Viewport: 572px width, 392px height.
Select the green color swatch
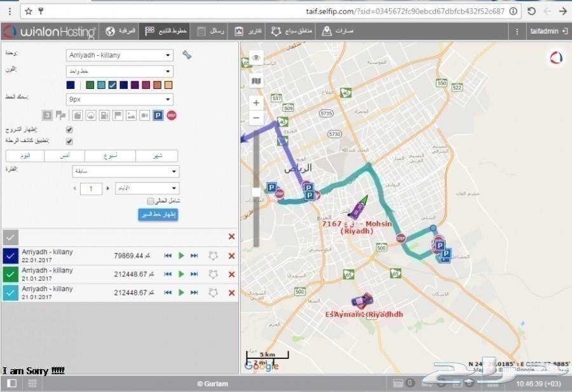click(90, 85)
